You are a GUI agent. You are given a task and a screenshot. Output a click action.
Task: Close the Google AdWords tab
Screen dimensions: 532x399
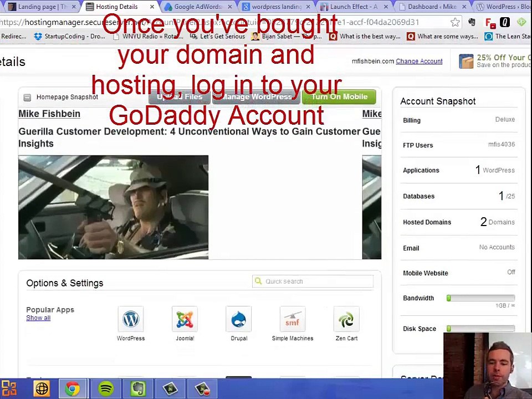coord(230,7)
